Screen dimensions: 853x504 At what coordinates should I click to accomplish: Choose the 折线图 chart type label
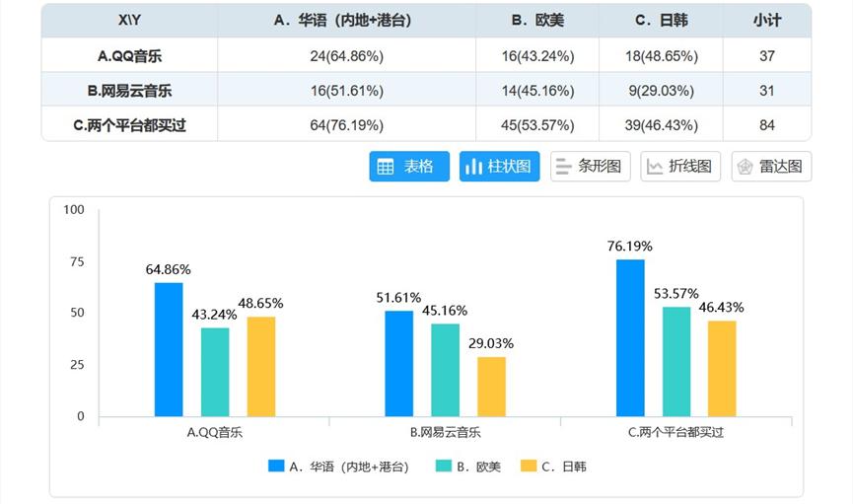(690, 166)
